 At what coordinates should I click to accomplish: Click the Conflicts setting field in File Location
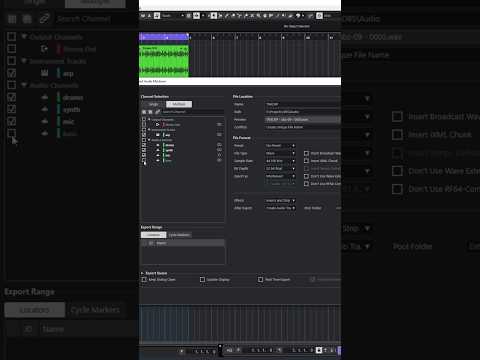coord(303,127)
